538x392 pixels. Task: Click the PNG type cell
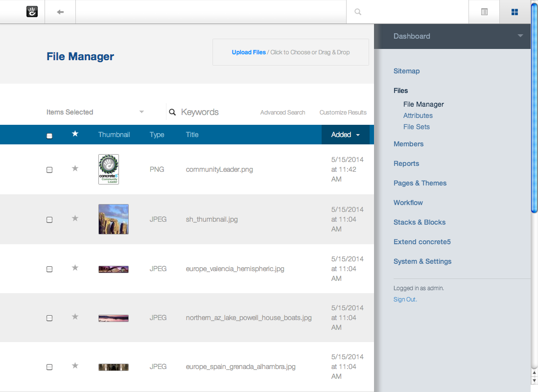coord(157,169)
